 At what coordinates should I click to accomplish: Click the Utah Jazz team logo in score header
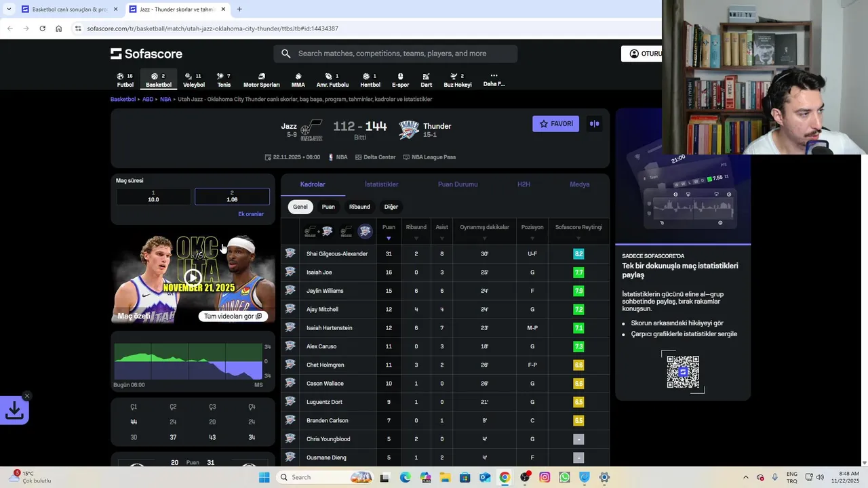[311, 130]
